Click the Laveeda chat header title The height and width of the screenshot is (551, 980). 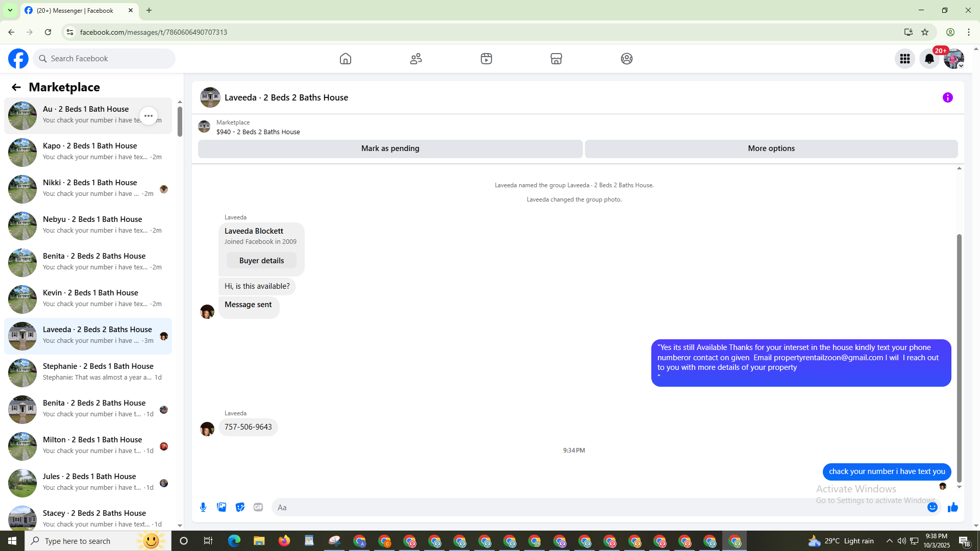[286, 97]
